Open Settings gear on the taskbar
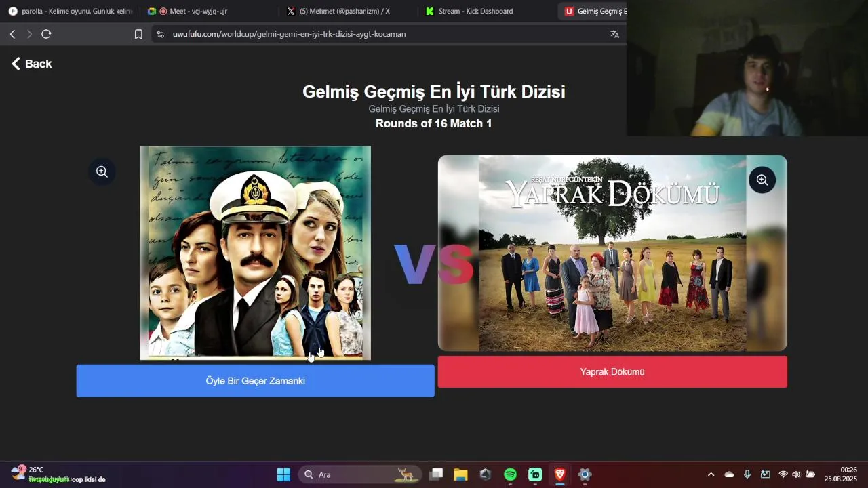Screen dimensions: 868x488 (585, 474)
